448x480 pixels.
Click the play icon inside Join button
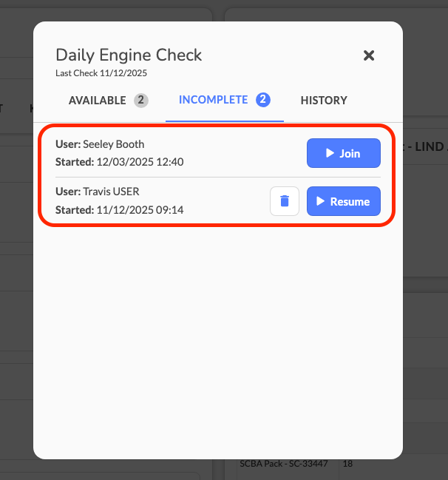pos(330,153)
